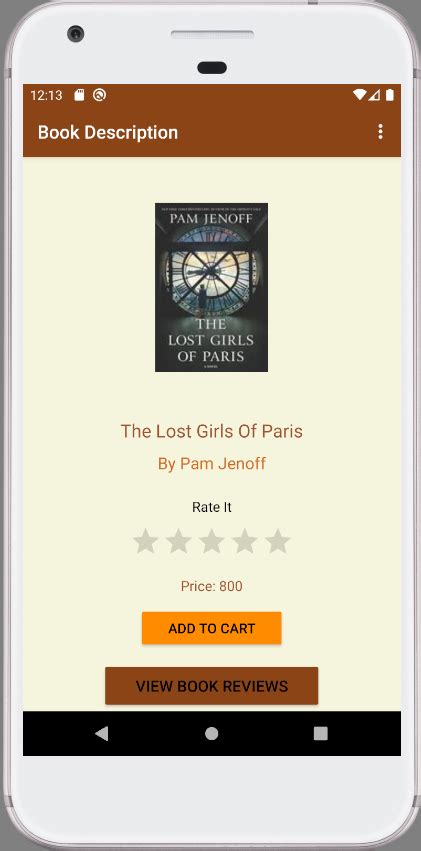Tap the Android home circle button
The height and width of the screenshot is (851, 421).
pyautogui.click(x=212, y=734)
